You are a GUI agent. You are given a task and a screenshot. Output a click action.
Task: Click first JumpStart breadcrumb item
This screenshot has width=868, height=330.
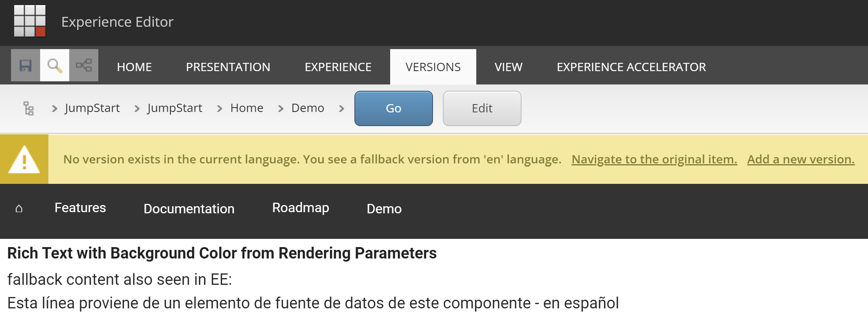pos(92,108)
